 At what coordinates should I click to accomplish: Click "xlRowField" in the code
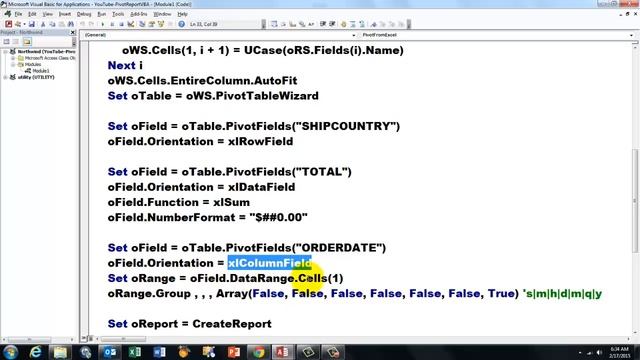pos(260,142)
